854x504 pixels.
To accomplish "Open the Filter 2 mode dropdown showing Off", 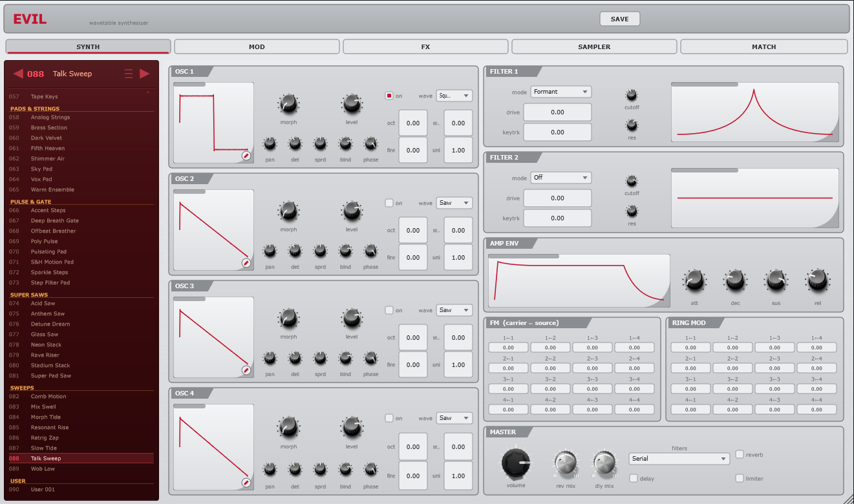I will (x=561, y=178).
